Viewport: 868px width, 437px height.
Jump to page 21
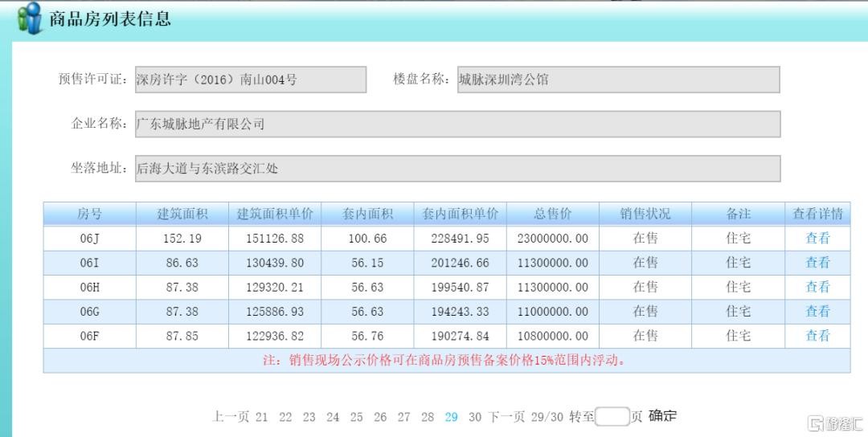[x=262, y=417]
